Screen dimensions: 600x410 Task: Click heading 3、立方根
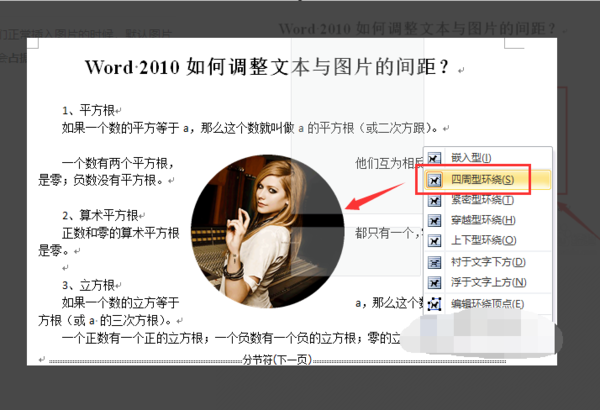tap(89, 286)
